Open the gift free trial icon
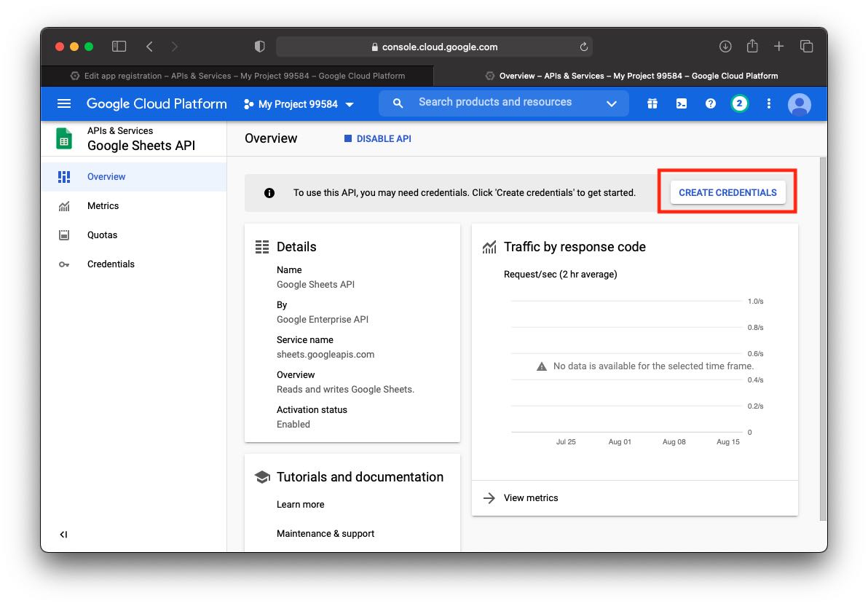This screenshot has width=868, height=606. coord(652,103)
